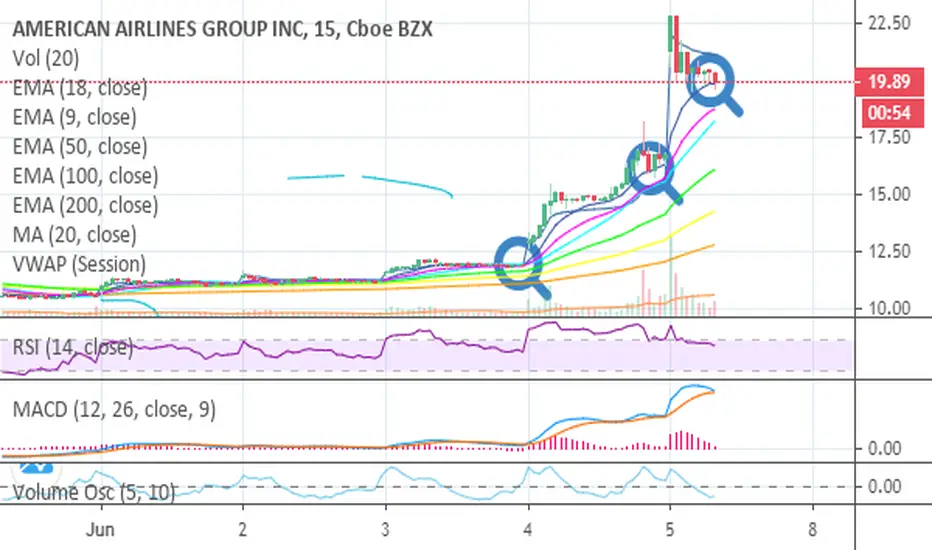Click the RSI (14, close) pane label
The height and width of the screenshot is (550, 932).
tap(73, 347)
